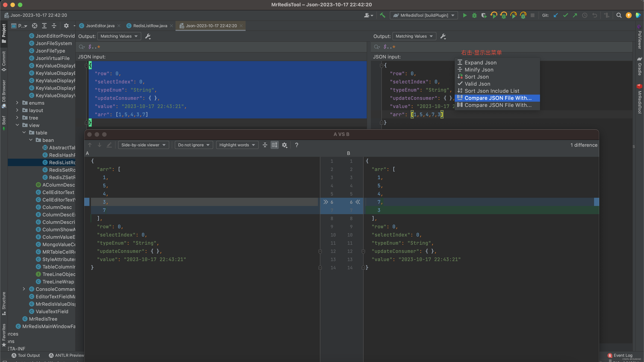Open Side-by-side viewer dropdown

point(143,145)
